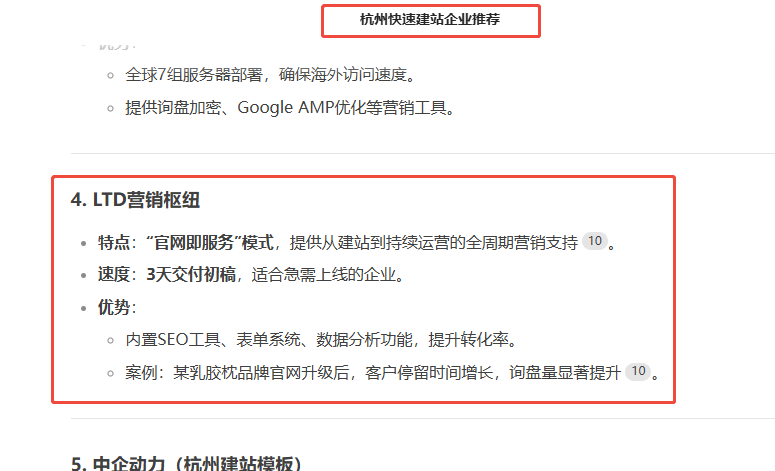The image size is (775, 471).
Task: Click the text 适合急需上线的企业
Action: coord(324,275)
